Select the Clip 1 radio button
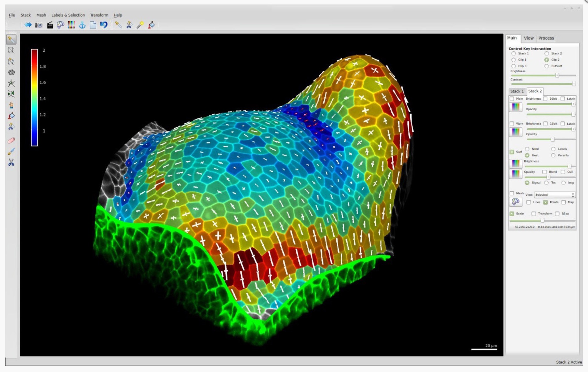Screen dimensions: 588x372 pos(514,60)
